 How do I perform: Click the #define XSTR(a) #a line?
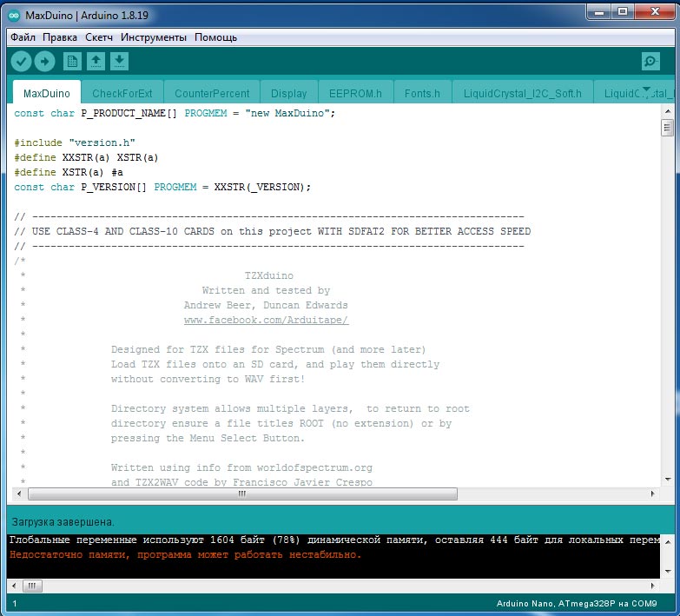68,172
